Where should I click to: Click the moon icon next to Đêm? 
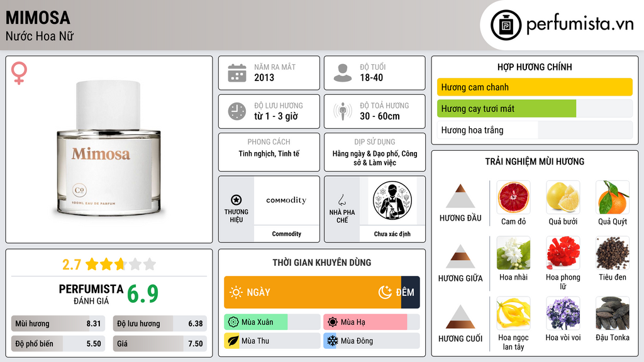[385, 292]
